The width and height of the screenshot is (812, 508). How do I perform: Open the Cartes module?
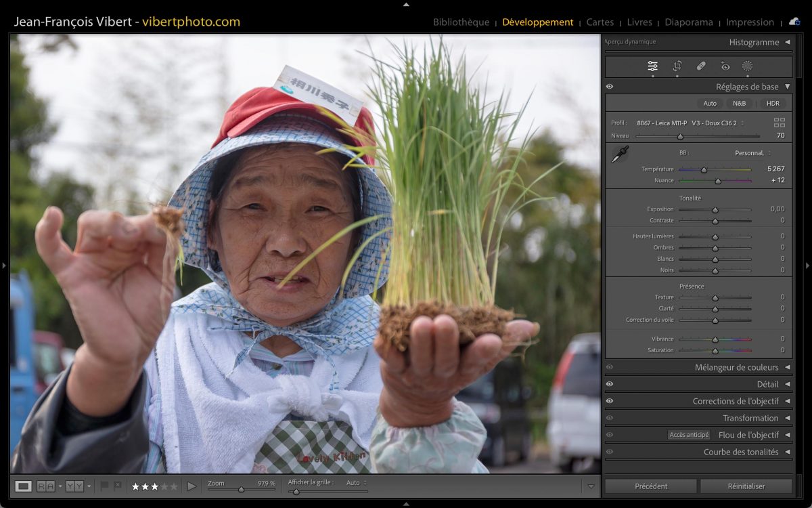click(x=600, y=22)
